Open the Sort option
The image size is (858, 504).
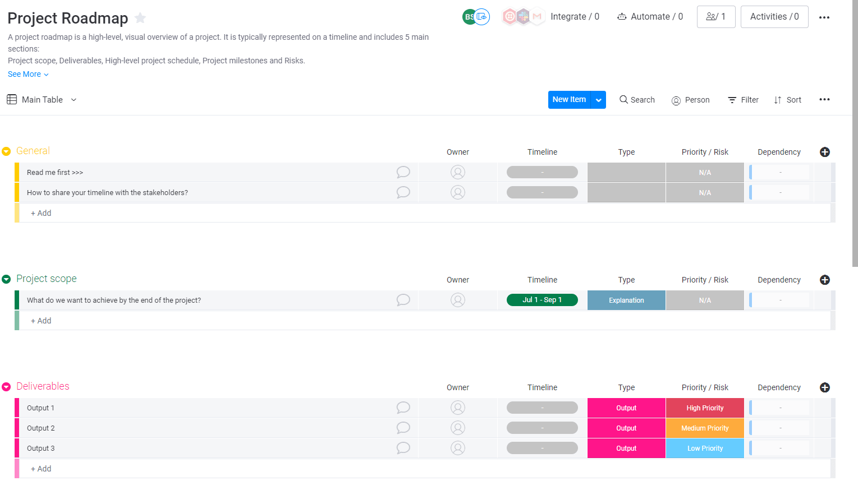click(788, 100)
